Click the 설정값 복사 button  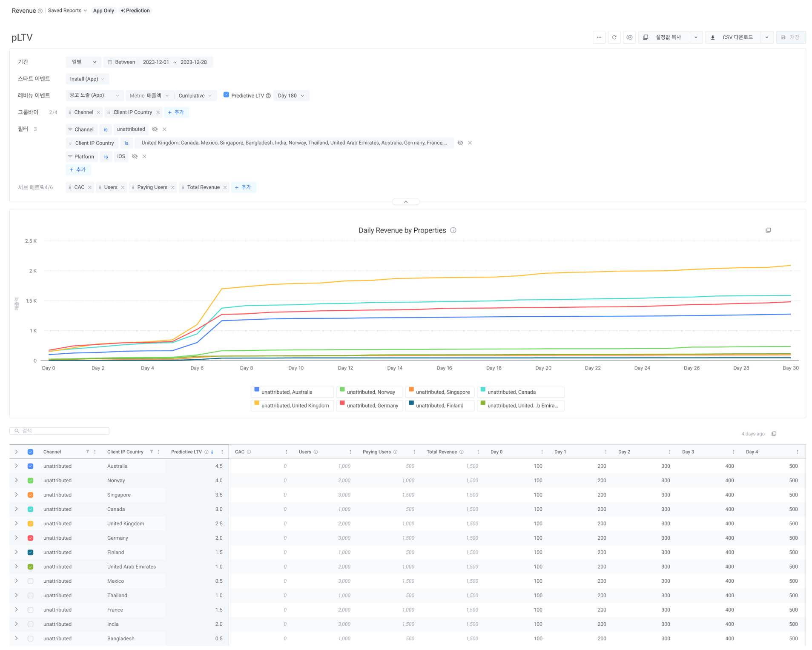(x=664, y=37)
